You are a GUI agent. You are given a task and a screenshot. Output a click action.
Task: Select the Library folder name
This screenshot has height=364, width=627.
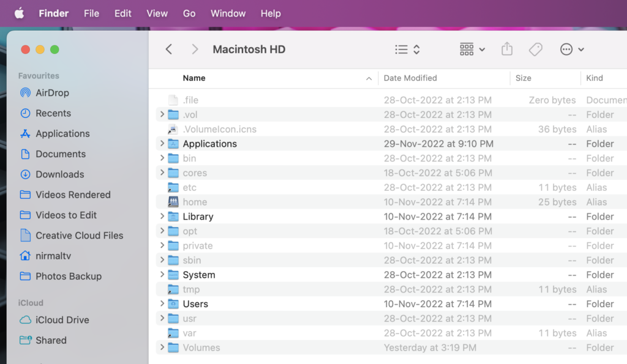pyautogui.click(x=198, y=217)
